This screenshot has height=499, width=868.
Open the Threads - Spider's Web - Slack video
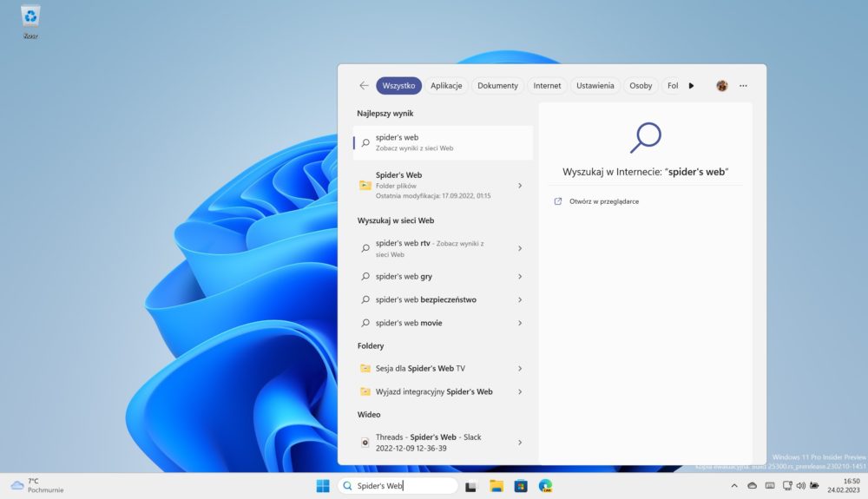(443, 442)
